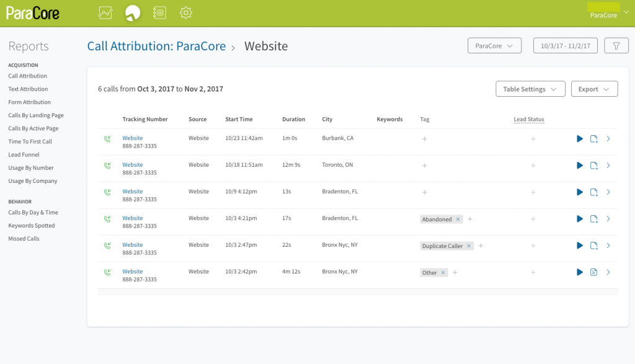Play recording for the 10/3 4:21pm call

coord(580,219)
